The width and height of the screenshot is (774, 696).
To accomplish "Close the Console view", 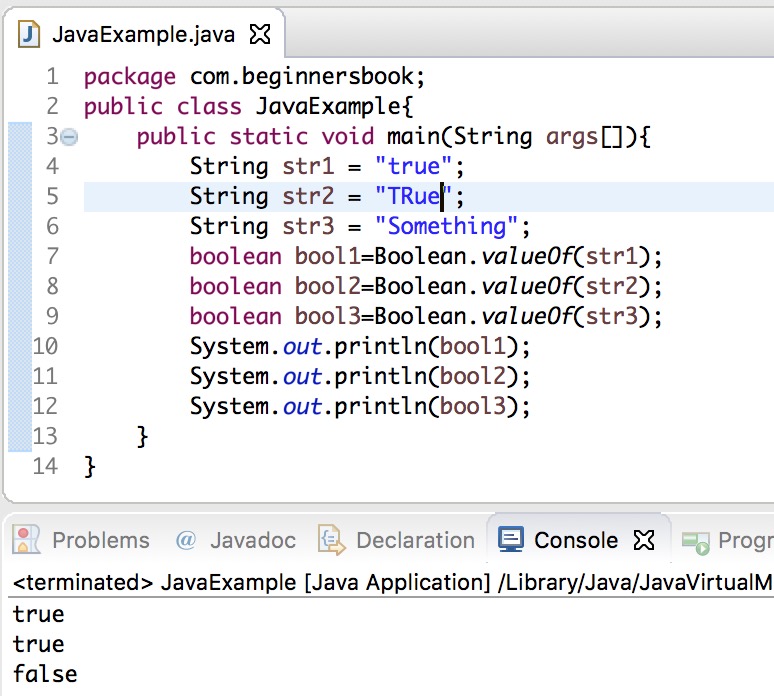I will [644, 540].
